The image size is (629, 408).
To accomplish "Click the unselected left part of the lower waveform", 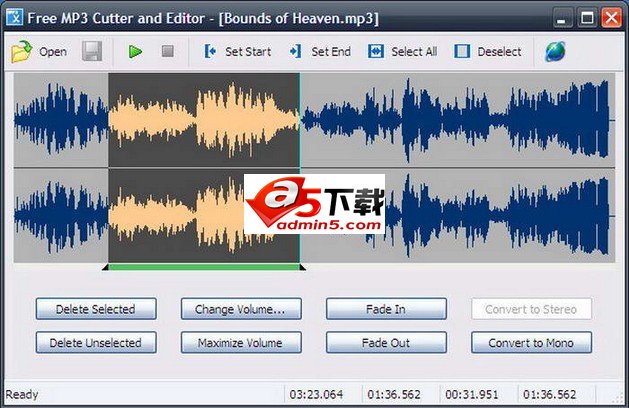I will 61,215.
